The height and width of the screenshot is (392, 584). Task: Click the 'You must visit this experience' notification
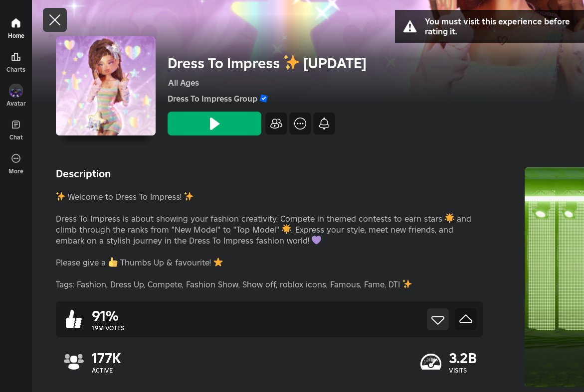(489, 26)
